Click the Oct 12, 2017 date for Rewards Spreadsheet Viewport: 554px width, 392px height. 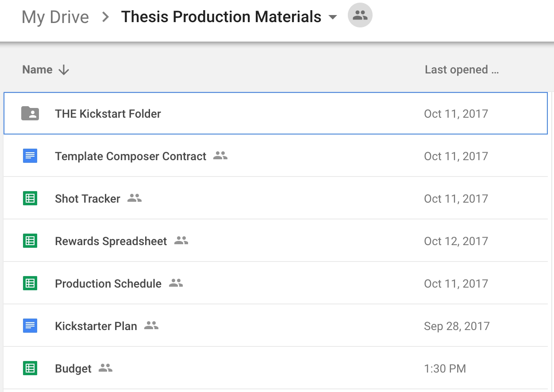coord(456,241)
